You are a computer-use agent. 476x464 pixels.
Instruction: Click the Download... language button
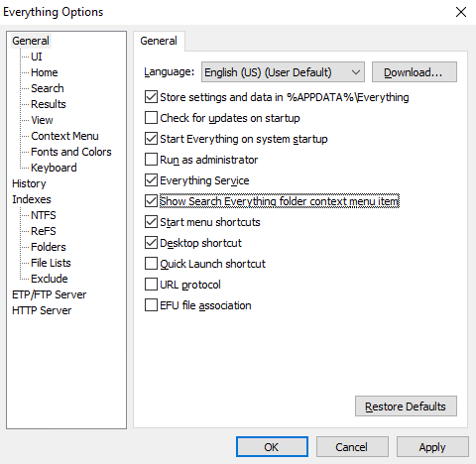click(415, 72)
